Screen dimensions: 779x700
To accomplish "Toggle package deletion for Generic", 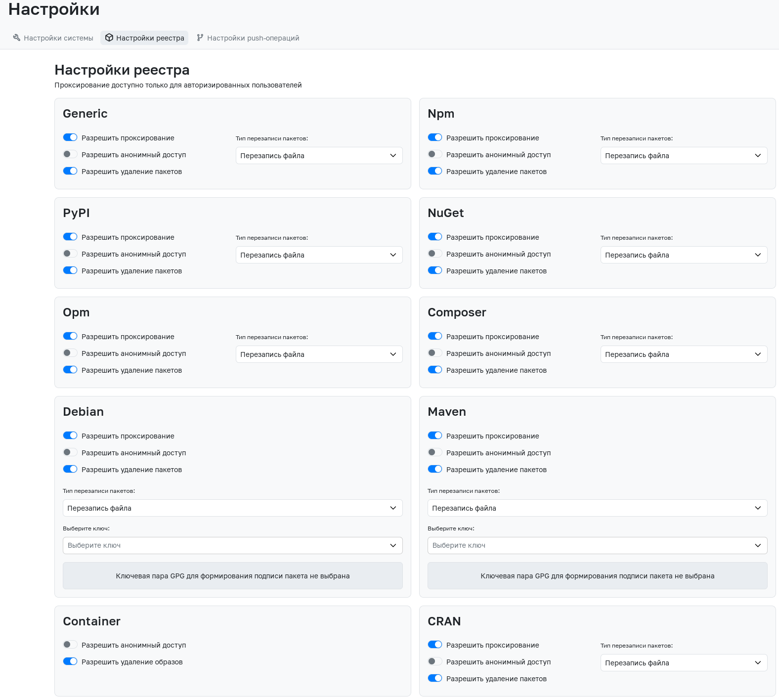I will pyautogui.click(x=70, y=171).
